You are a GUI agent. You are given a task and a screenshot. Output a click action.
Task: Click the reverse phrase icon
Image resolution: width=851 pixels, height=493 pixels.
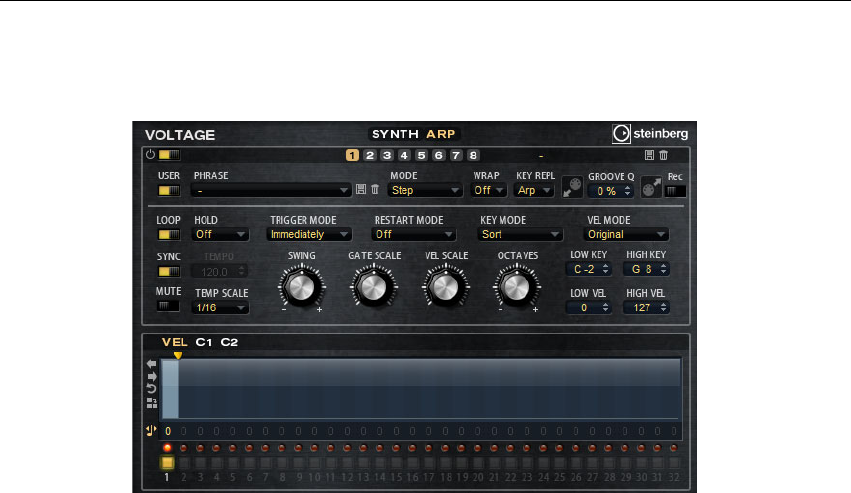coord(151,389)
